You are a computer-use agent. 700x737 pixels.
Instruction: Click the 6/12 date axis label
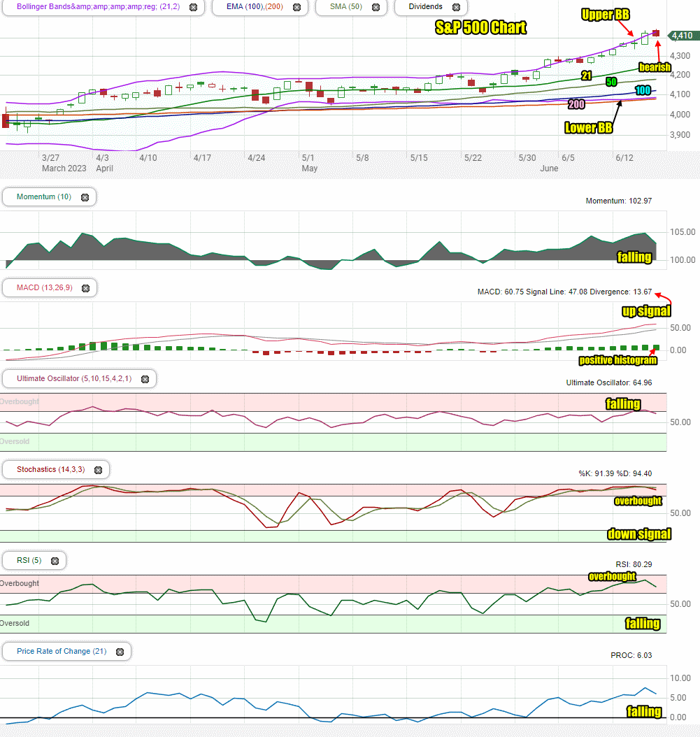[624, 158]
